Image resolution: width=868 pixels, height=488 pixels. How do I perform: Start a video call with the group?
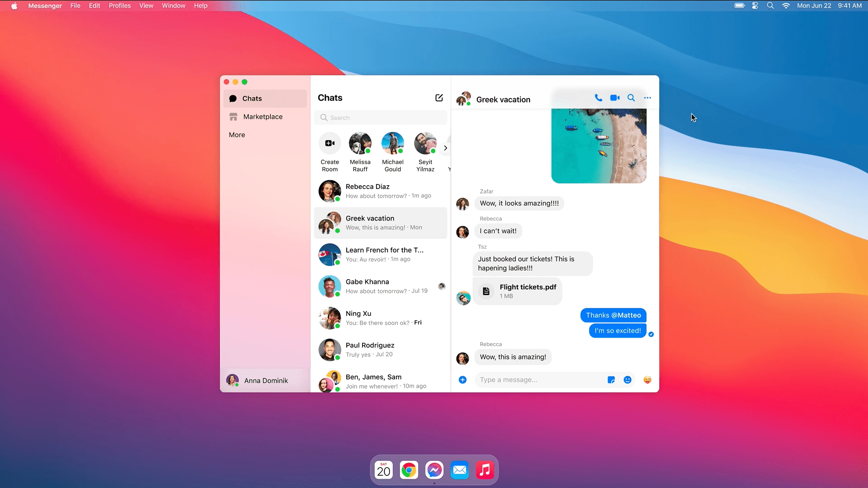pyautogui.click(x=614, y=98)
